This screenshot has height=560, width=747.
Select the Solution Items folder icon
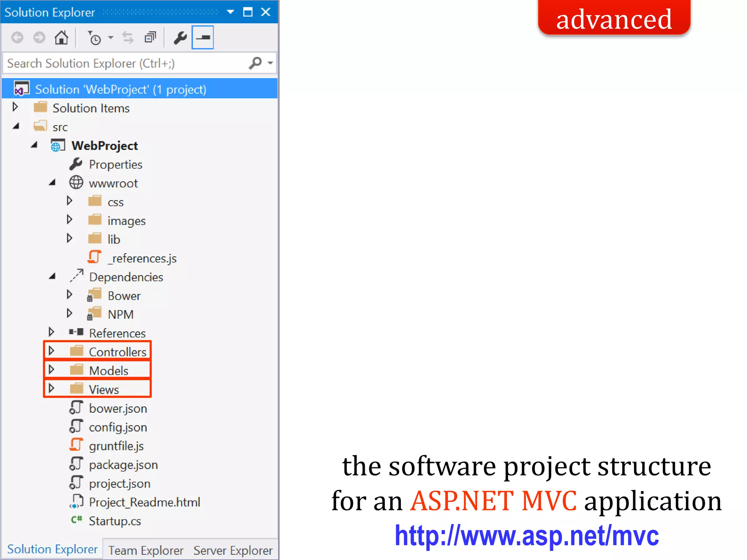[x=40, y=107]
